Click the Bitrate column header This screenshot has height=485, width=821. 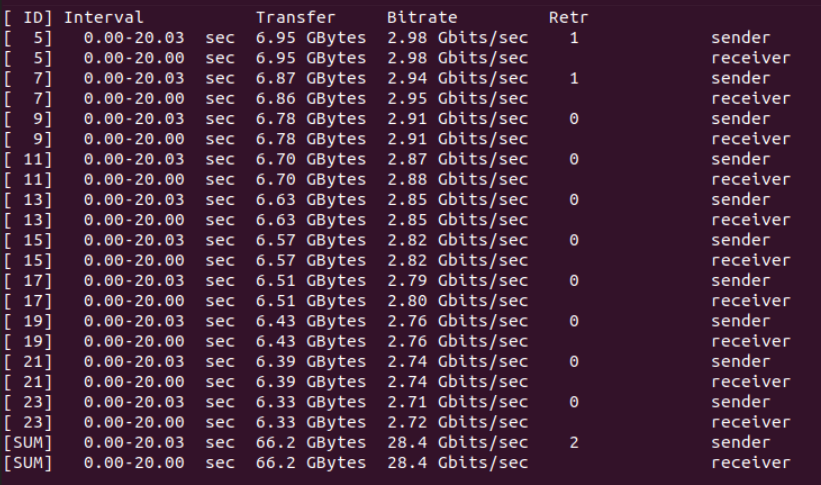pos(422,17)
